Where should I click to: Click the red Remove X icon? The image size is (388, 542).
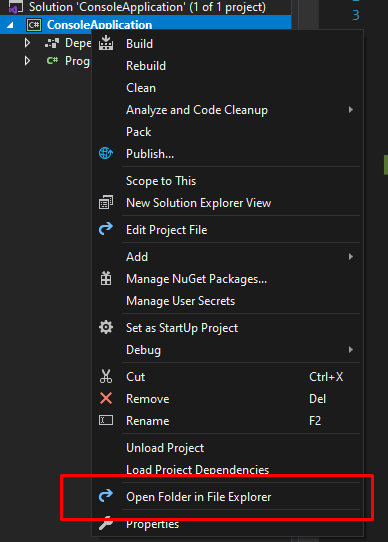pos(106,398)
